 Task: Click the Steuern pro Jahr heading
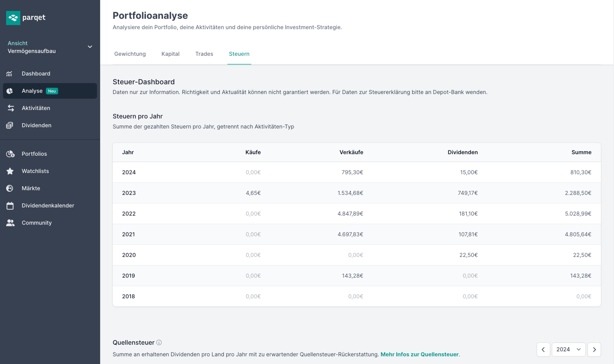pos(138,116)
